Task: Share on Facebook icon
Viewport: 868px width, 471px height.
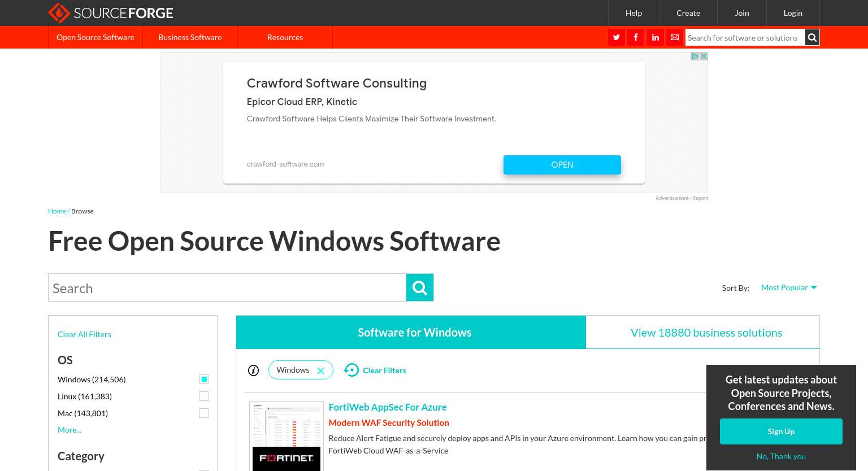Action: pos(636,37)
